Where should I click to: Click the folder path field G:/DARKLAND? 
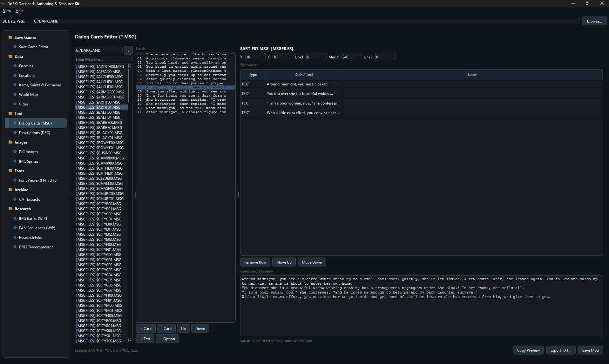click(x=99, y=50)
